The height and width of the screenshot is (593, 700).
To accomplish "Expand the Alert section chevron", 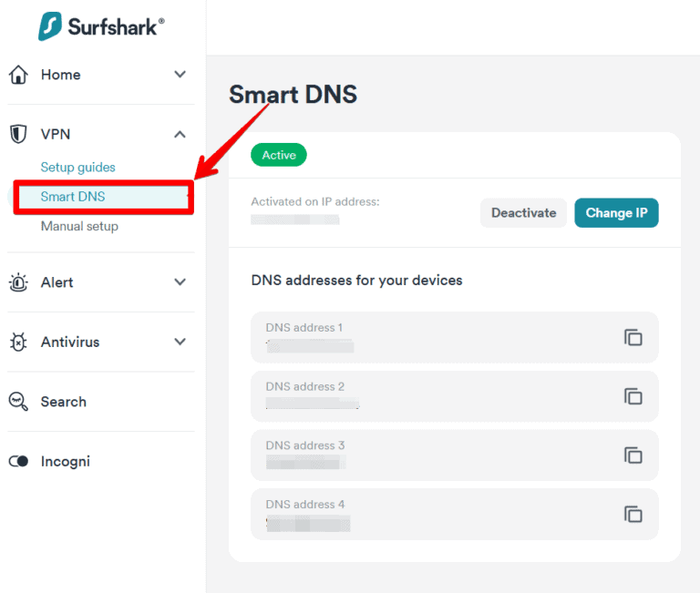I will (180, 282).
